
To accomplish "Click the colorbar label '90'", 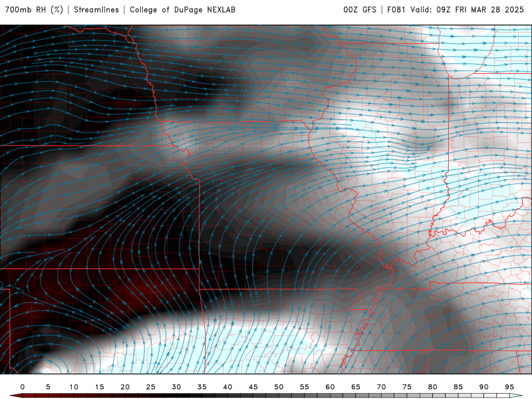I will tap(483, 387).
